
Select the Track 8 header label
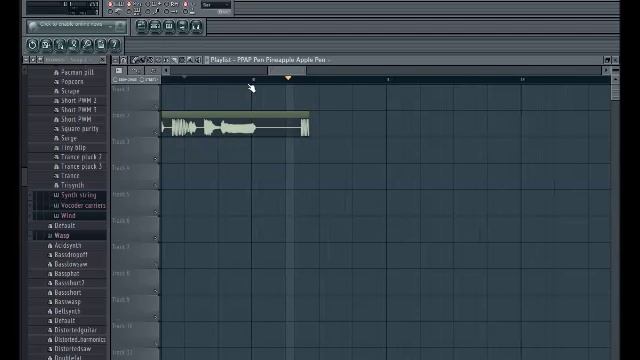click(x=121, y=273)
